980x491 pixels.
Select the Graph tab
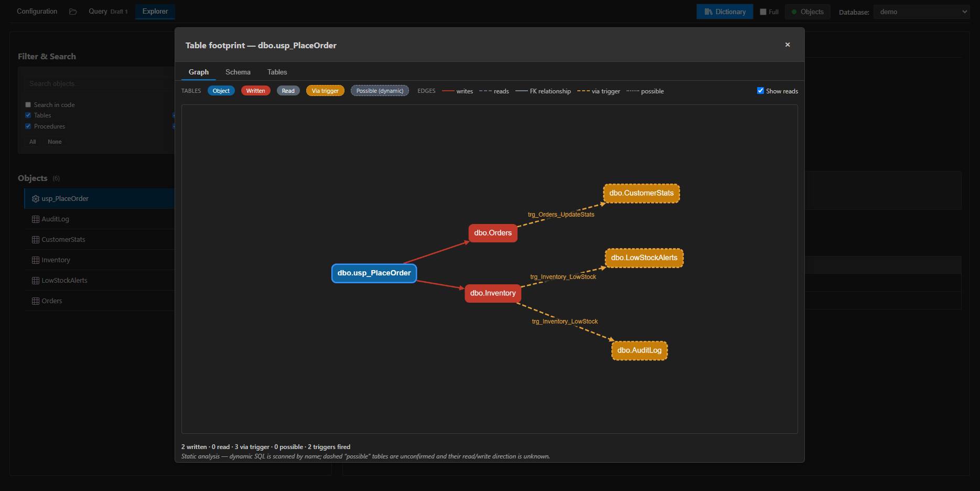tap(198, 72)
